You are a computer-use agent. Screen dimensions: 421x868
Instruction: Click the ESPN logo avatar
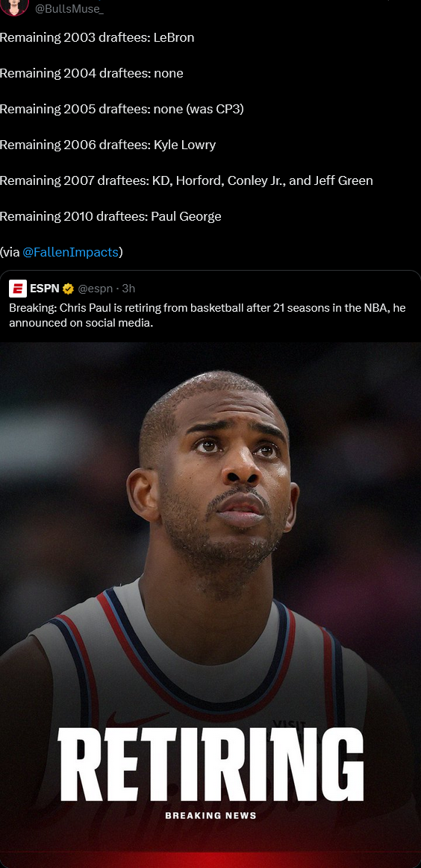[x=18, y=289]
